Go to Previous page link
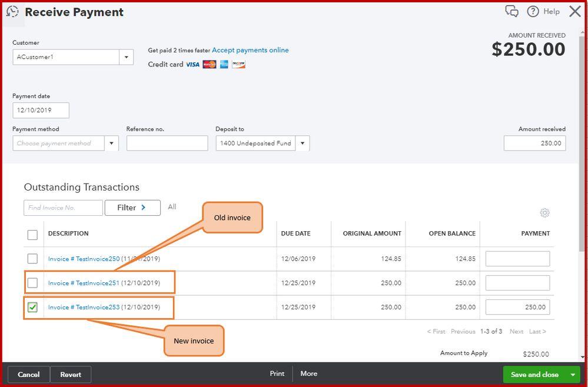Viewport: 588px width, 387px height. tap(463, 331)
